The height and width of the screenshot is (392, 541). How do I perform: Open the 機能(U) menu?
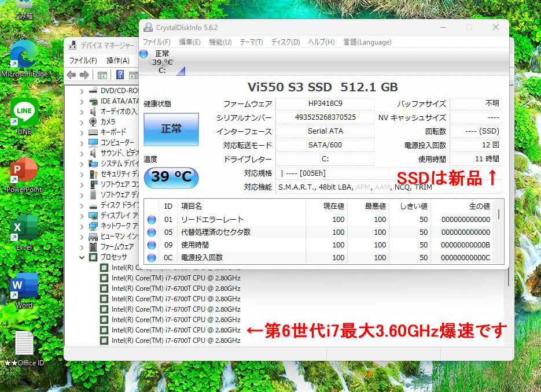click(x=220, y=42)
